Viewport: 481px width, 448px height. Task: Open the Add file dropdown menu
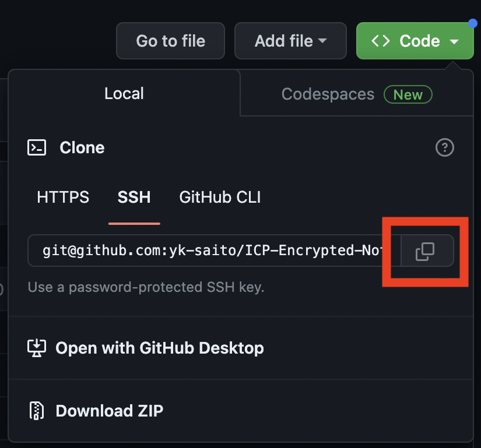coord(290,41)
